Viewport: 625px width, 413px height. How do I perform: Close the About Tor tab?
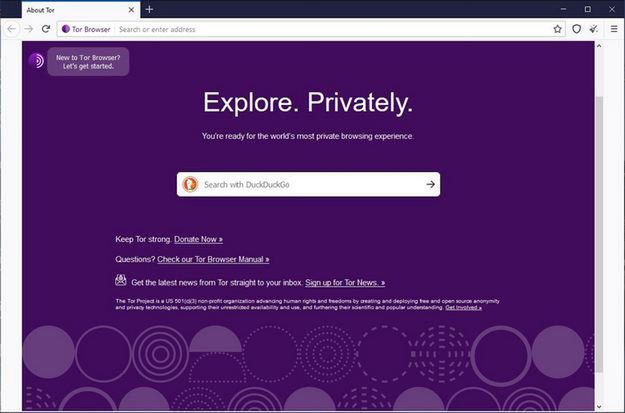(131, 10)
